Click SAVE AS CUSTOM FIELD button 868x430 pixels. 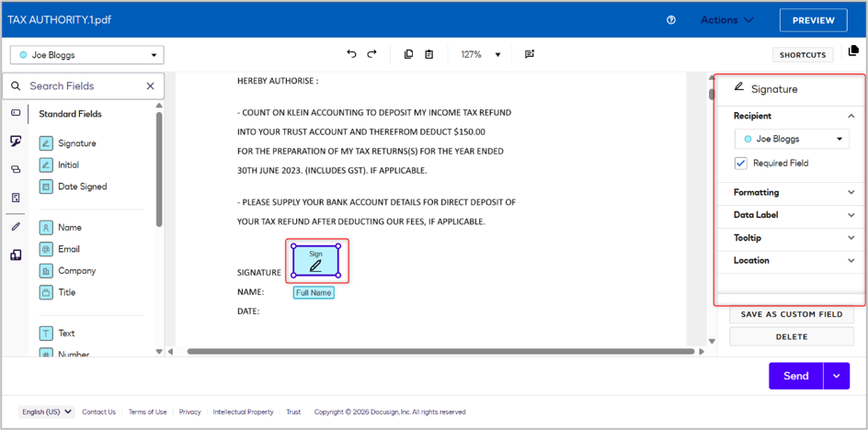792,314
